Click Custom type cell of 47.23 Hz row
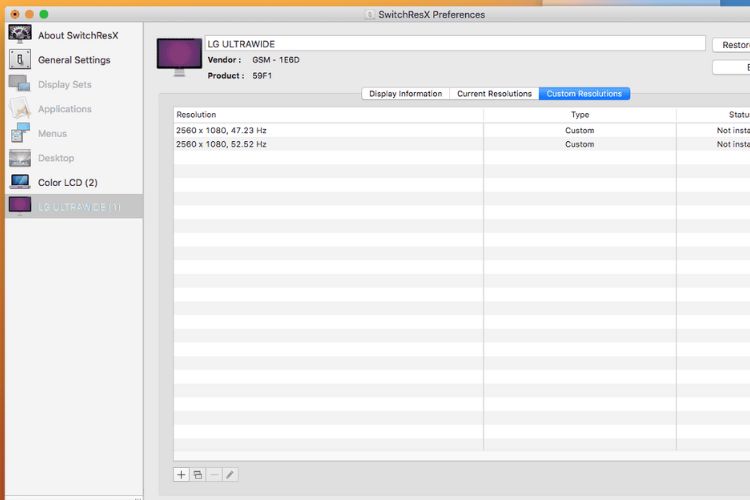 click(580, 130)
